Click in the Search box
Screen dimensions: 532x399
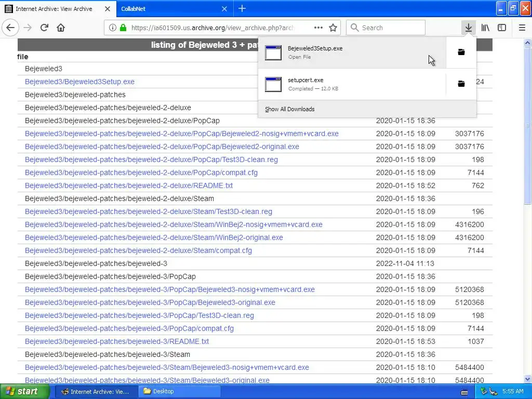386,28
